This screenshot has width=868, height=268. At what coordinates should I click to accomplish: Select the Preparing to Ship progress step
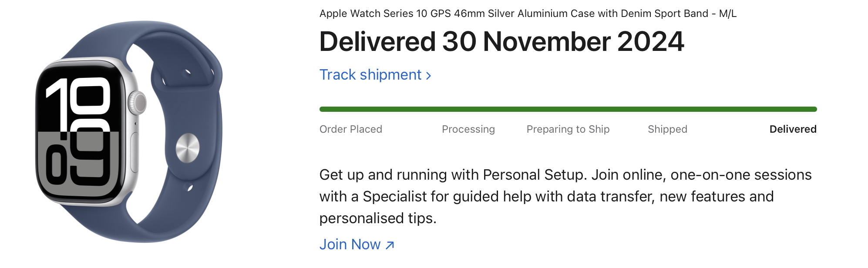(x=568, y=129)
